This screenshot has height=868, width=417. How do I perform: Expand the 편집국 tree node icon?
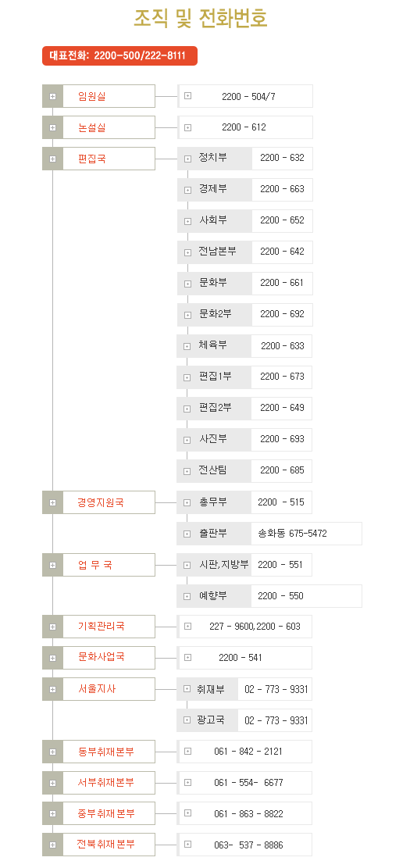[x=52, y=159]
